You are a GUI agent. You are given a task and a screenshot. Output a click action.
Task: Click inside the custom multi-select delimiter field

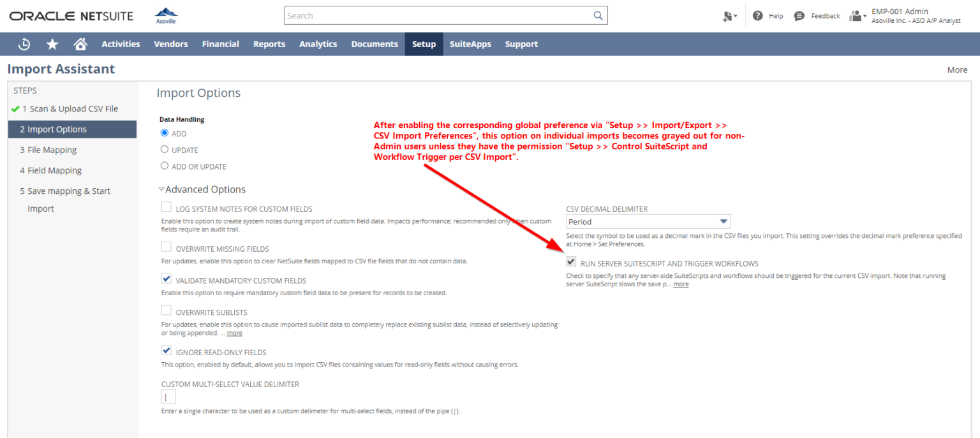tap(168, 396)
